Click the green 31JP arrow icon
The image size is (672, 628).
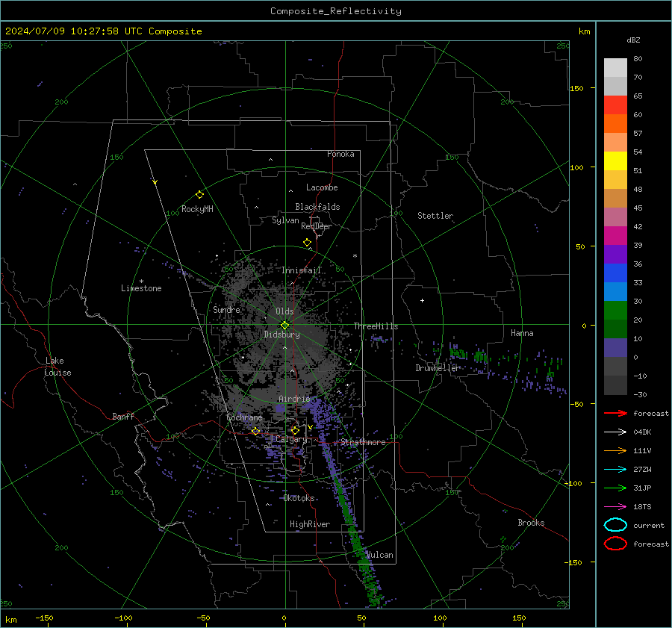[x=615, y=488]
